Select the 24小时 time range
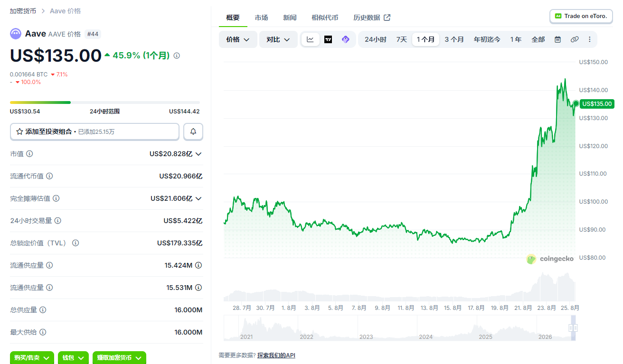Screen dimensions: 623x364 click(x=376, y=39)
